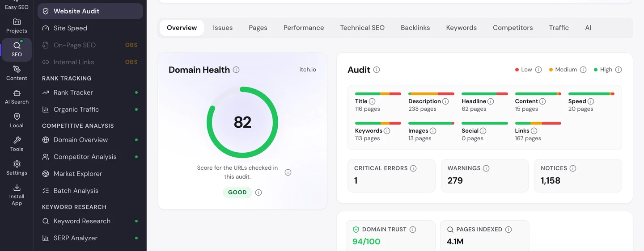Screen dimensions: 644x251
Task: Open the AI tab
Action: (588, 28)
